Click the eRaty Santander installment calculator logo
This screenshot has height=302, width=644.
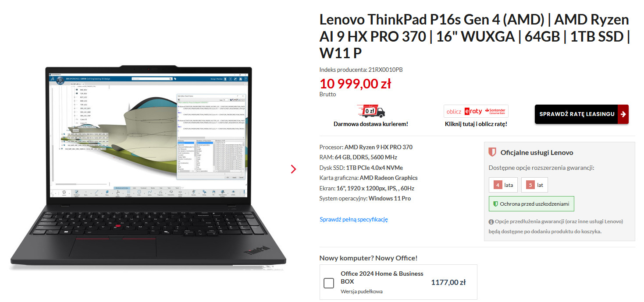click(x=476, y=111)
